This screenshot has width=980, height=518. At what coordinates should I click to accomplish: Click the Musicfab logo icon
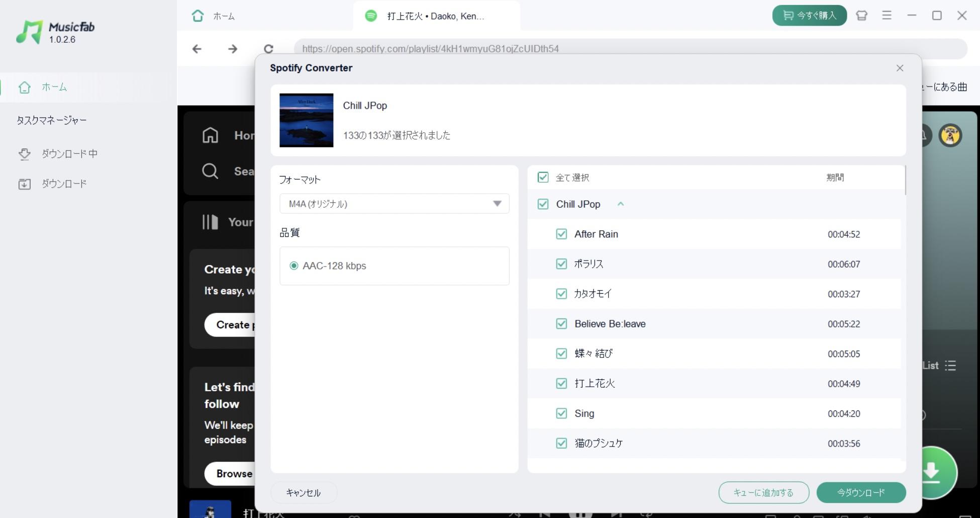[x=30, y=32]
